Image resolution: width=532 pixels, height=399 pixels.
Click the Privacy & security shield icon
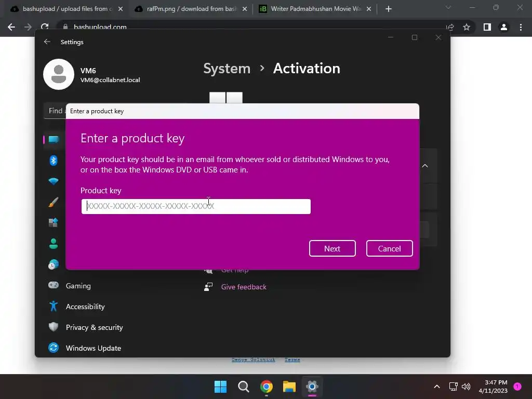coord(54,327)
